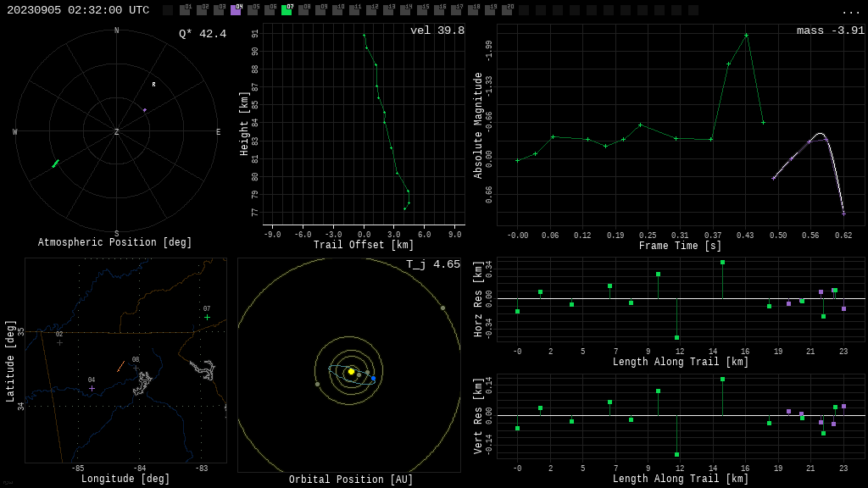Toggle station 02 indicator square in top bar

tap(202, 10)
